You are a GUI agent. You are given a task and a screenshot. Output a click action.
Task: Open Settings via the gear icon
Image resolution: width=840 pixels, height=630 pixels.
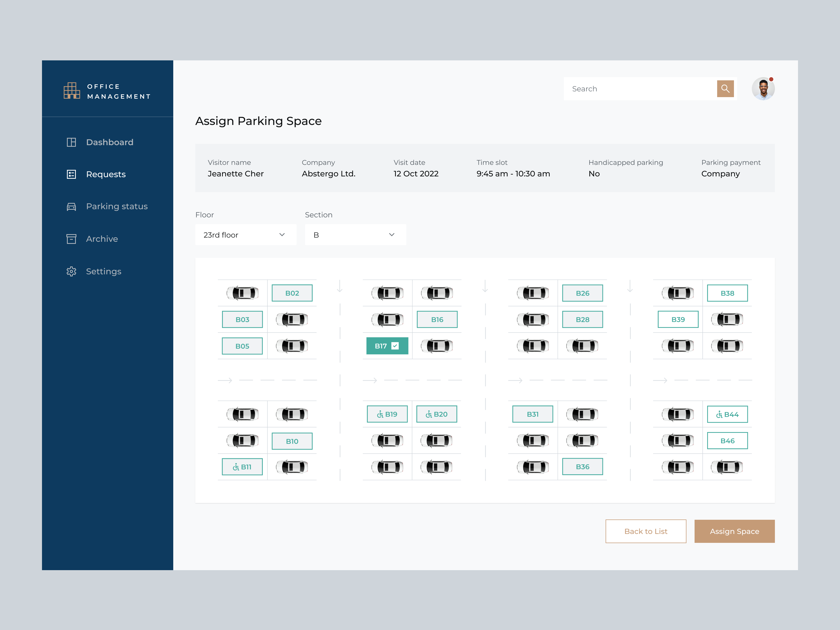pyautogui.click(x=71, y=271)
